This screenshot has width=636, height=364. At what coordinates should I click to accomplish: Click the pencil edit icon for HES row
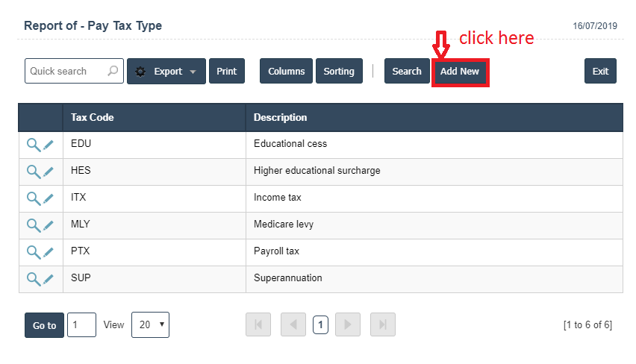[49, 172]
